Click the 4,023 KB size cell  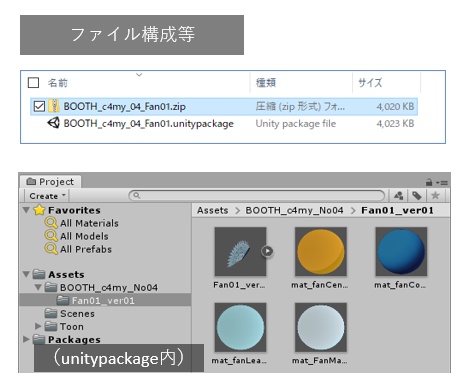point(395,124)
